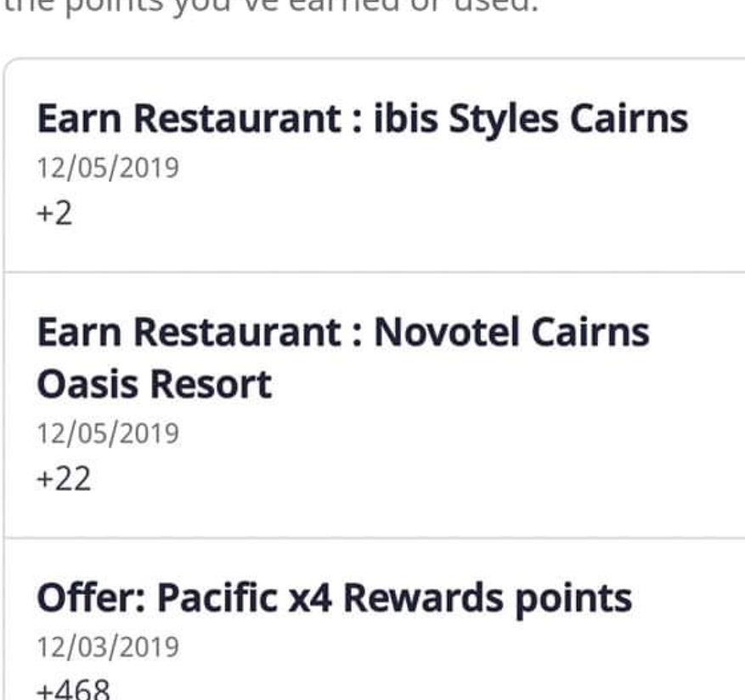The width and height of the screenshot is (745, 700).
Task: Click the words 'ibis Styles Cairns'
Action: click(x=531, y=118)
